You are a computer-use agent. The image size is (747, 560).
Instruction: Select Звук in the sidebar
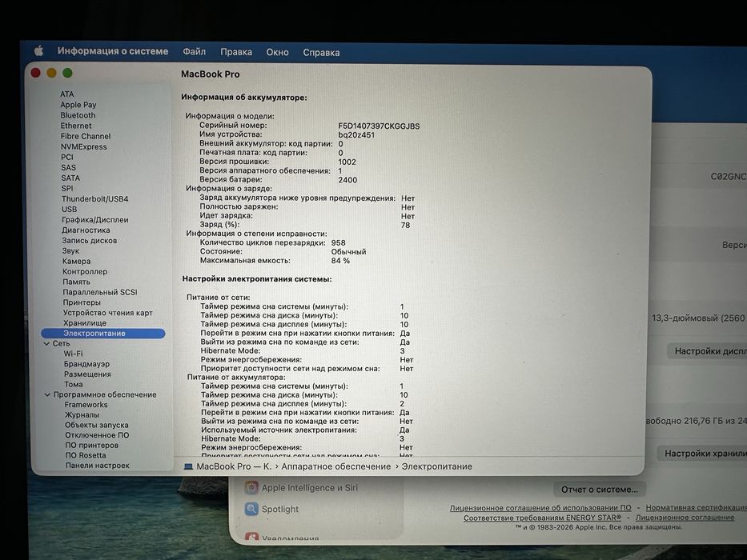(70, 251)
